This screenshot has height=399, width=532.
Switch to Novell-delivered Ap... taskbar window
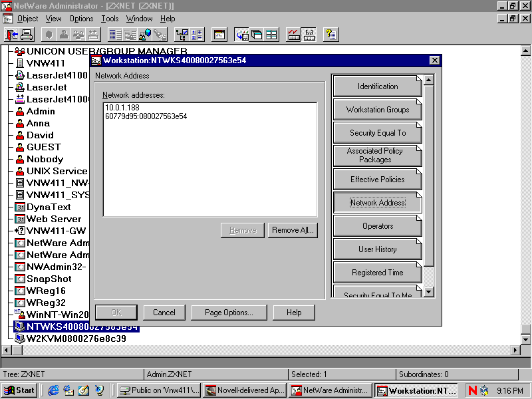tap(245, 390)
